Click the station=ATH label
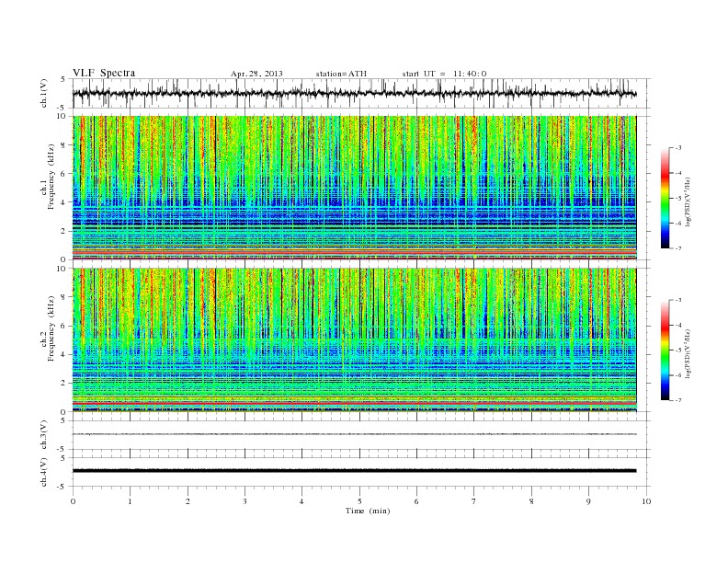 341,74
